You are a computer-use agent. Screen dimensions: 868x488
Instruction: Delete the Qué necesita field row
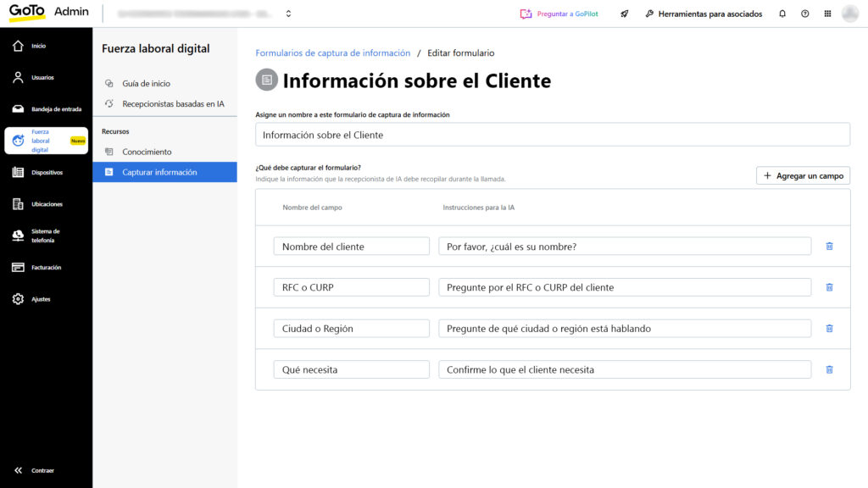829,369
